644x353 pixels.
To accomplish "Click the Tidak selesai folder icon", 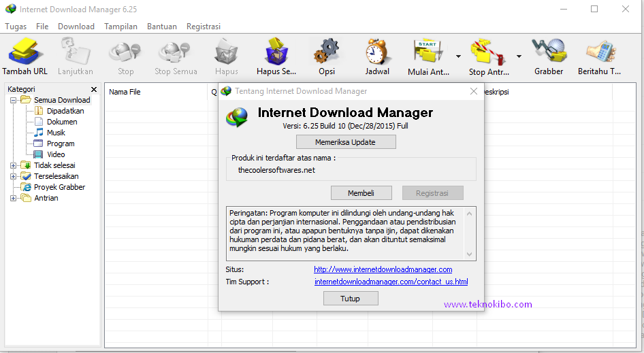I will pyautogui.click(x=26, y=165).
